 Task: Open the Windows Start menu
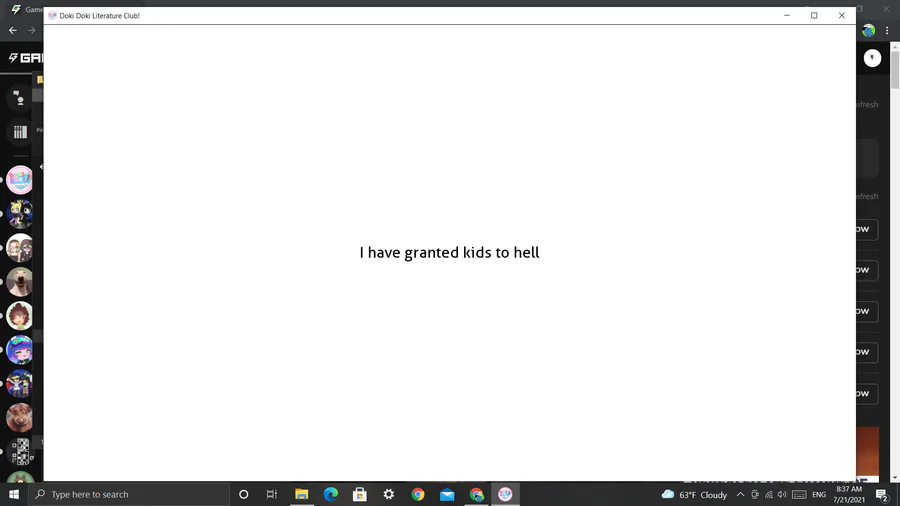[14, 494]
